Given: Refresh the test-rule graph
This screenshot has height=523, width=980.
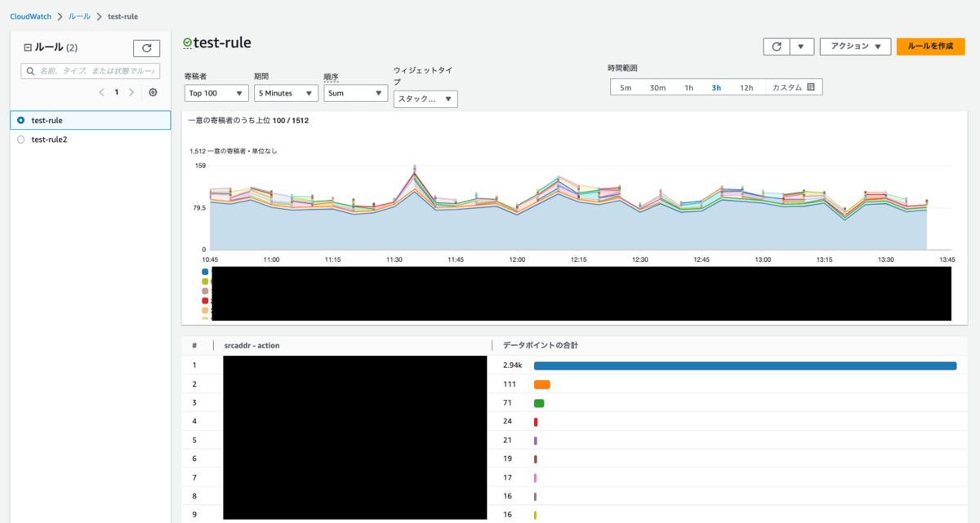Looking at the screenshot, I should [x=777, y=47].
